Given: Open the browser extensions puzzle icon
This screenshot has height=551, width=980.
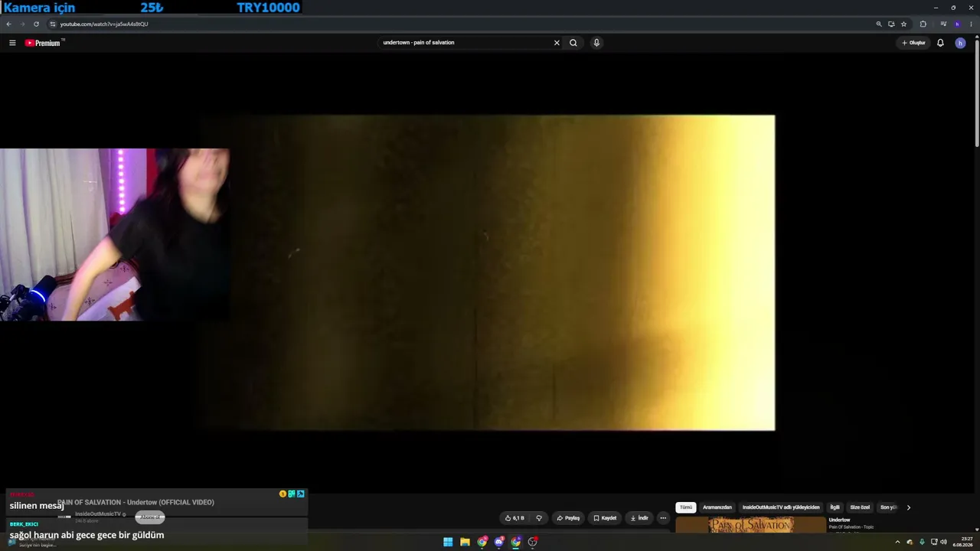Looking at the screenshot, I should pos(923,24).
